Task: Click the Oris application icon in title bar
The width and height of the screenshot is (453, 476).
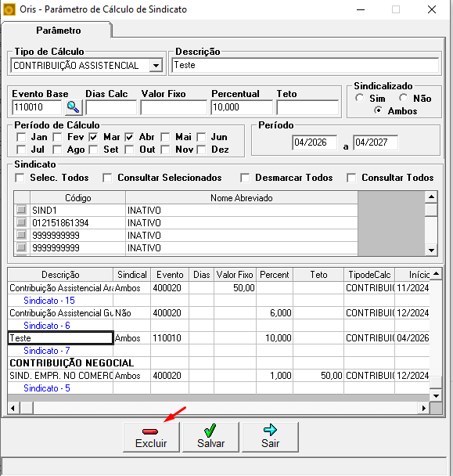Action: coord(9,9)
